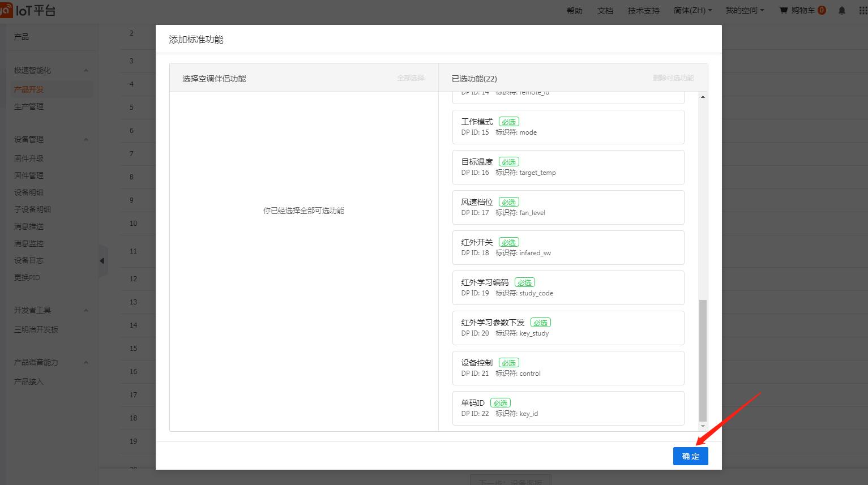Viewport: 868px width, 485px height.
Task: Select the 工作模式 function card
Action: point(568,127)
